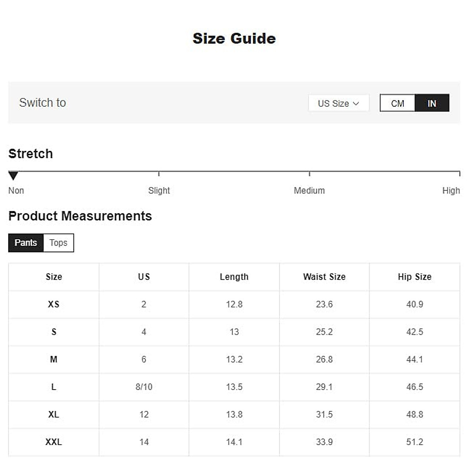Click the Hip Size column header
This screenshot has width=476, height=476.
pos(415,277)
